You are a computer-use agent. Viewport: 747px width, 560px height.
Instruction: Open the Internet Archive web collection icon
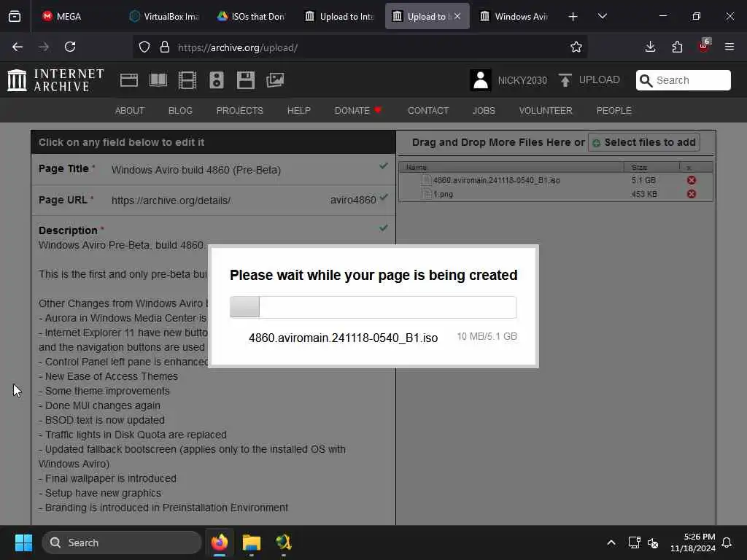128,80
